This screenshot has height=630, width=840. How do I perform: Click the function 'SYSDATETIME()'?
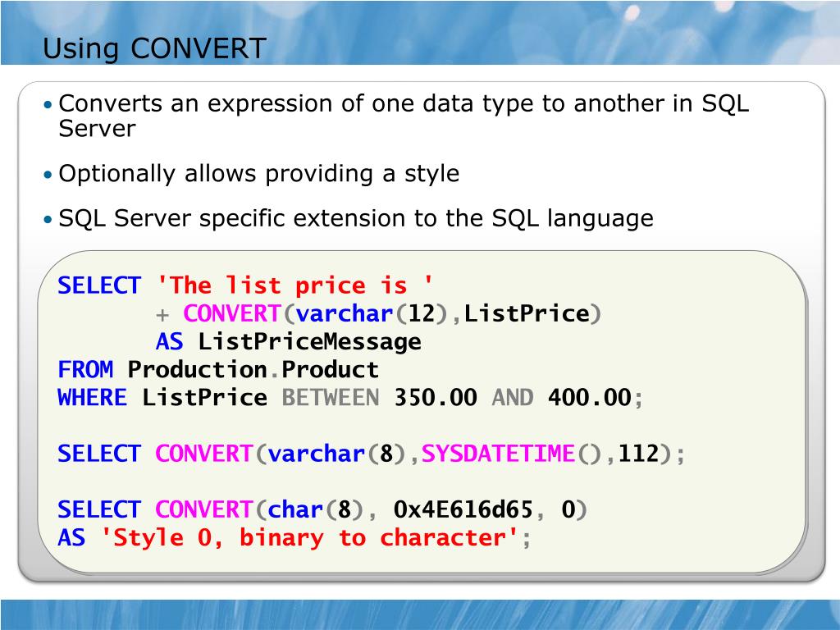[511, 454]
